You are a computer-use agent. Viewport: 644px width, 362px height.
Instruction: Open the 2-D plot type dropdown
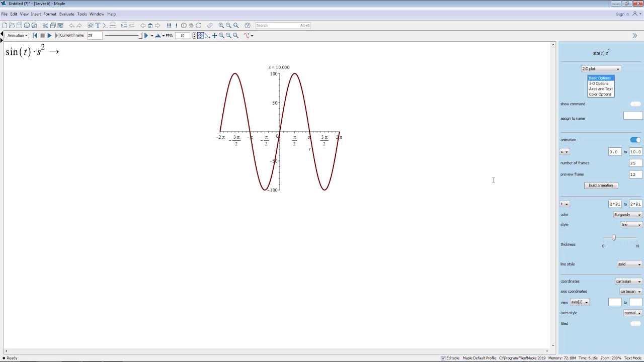pyautogui.click(x=601, y=69)
